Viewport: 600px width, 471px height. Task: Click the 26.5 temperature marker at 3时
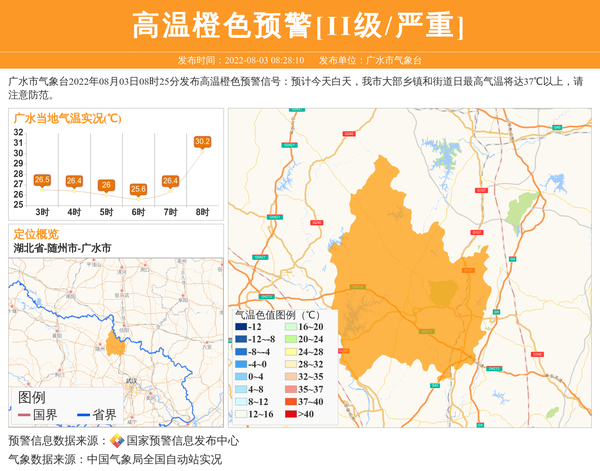click(42, 180)
